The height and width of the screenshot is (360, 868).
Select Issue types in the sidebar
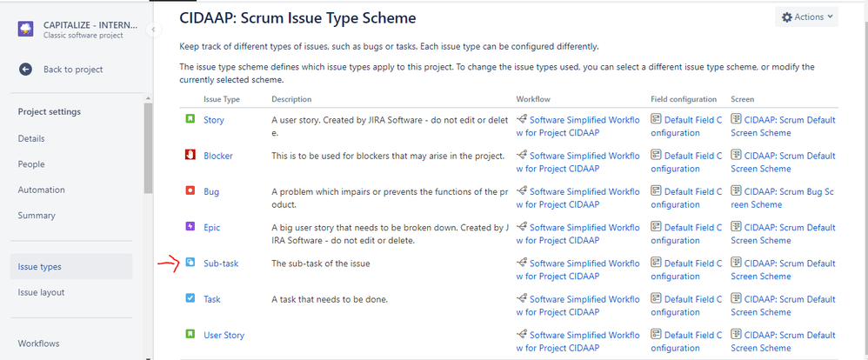[71, 266]
